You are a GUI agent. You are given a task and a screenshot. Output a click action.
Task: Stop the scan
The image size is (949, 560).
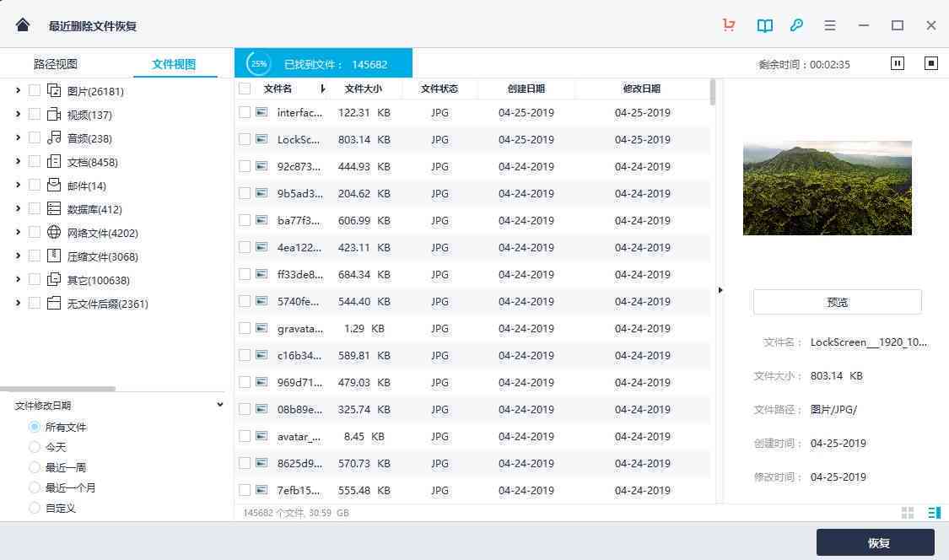[931, 63]
